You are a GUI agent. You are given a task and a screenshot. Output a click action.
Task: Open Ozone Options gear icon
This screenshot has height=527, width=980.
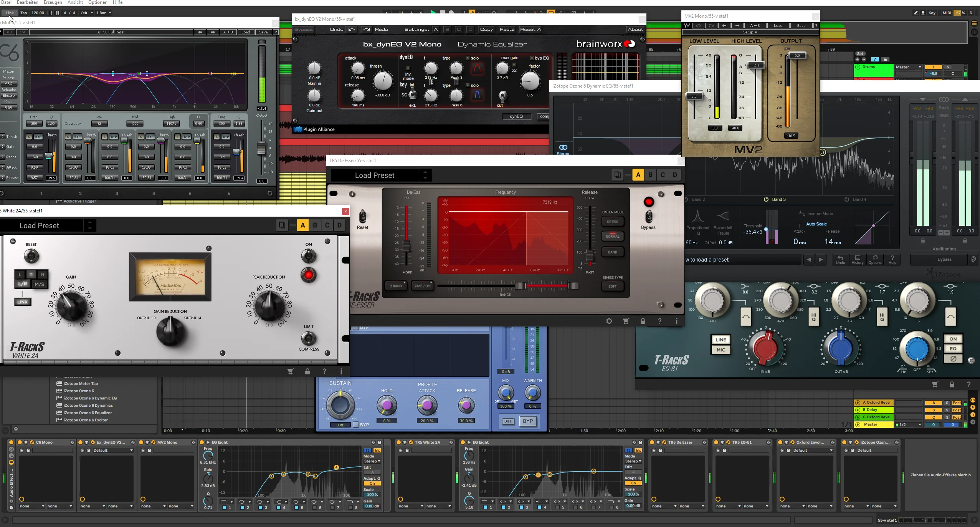tap(875, 260)
